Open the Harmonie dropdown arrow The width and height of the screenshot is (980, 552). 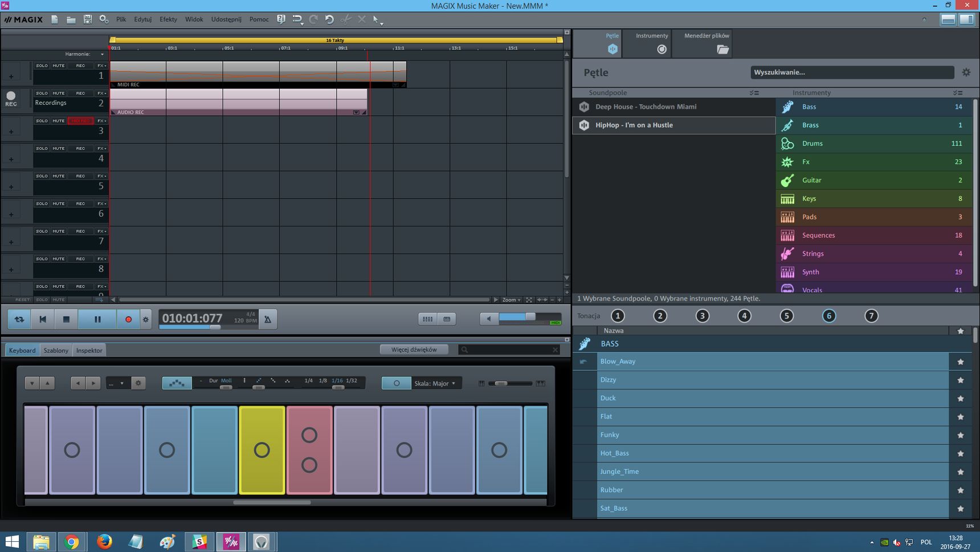[102, 54]
